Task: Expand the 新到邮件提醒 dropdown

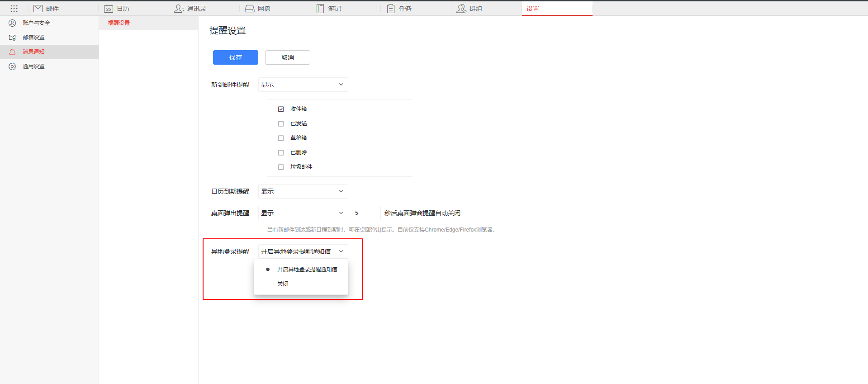Action: [303, 85]
